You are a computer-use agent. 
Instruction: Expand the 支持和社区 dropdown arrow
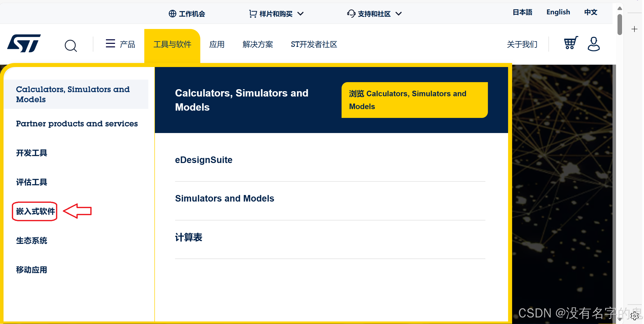click(399, 14)
